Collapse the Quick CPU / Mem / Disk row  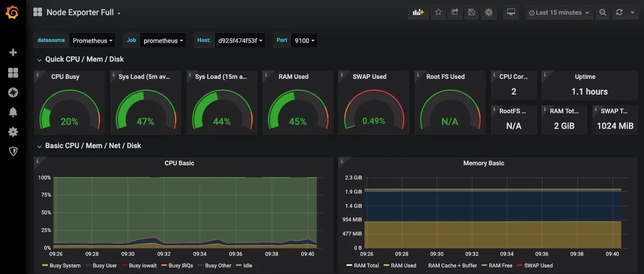pos(80,59)
